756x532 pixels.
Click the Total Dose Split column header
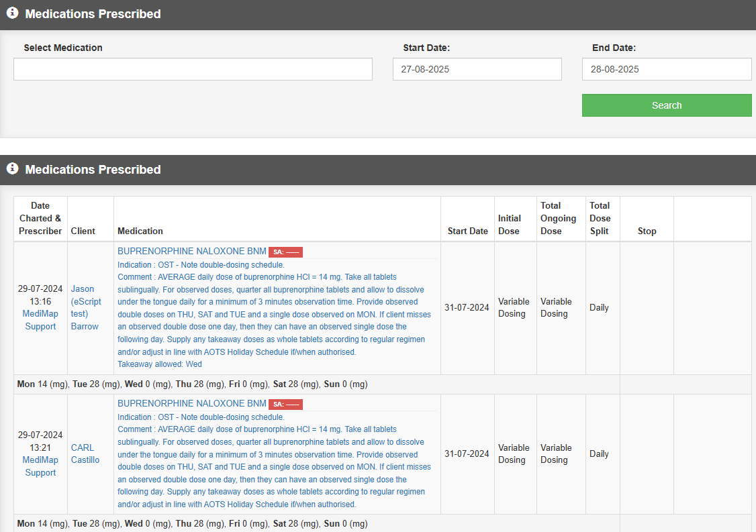click(600, 218)
